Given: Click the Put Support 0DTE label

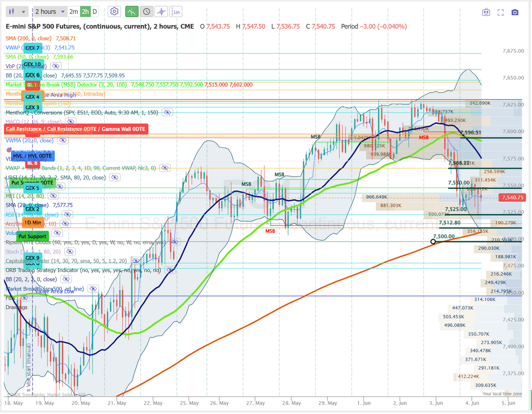Looking at the screenshot, I should click(32, 183).
